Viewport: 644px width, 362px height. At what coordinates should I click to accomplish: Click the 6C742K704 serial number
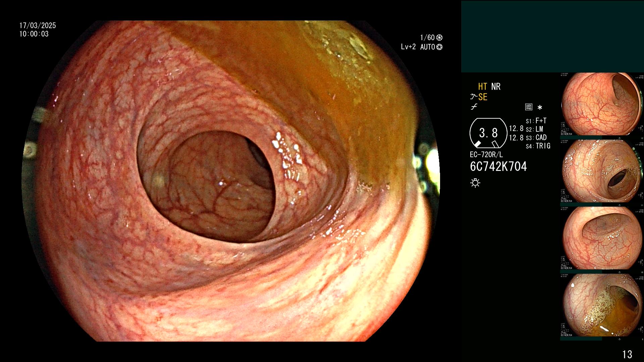[x=498, y=167]
